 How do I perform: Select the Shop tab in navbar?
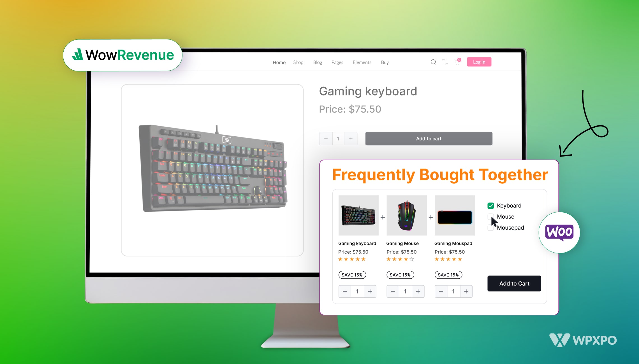[x=298, y=62]
